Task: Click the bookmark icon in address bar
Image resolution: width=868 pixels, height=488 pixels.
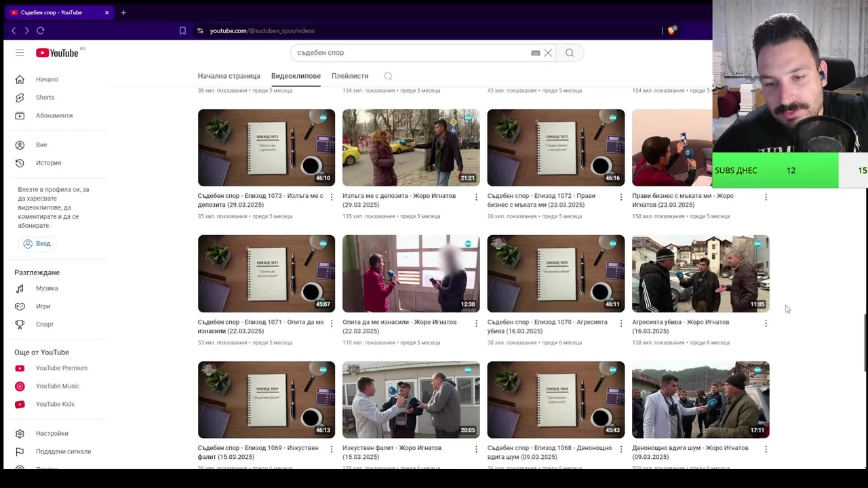Action: tap(182, 30)
